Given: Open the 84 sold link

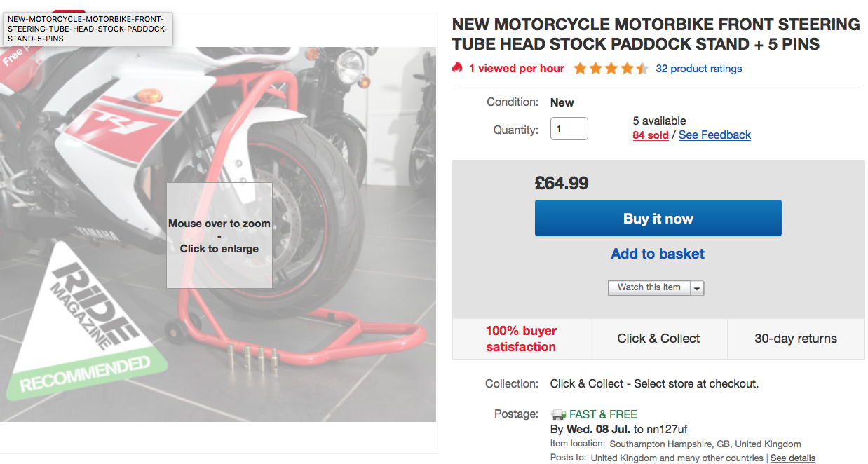Looking at the screenshot, I should pyautogui.click(x=650, y=135).
